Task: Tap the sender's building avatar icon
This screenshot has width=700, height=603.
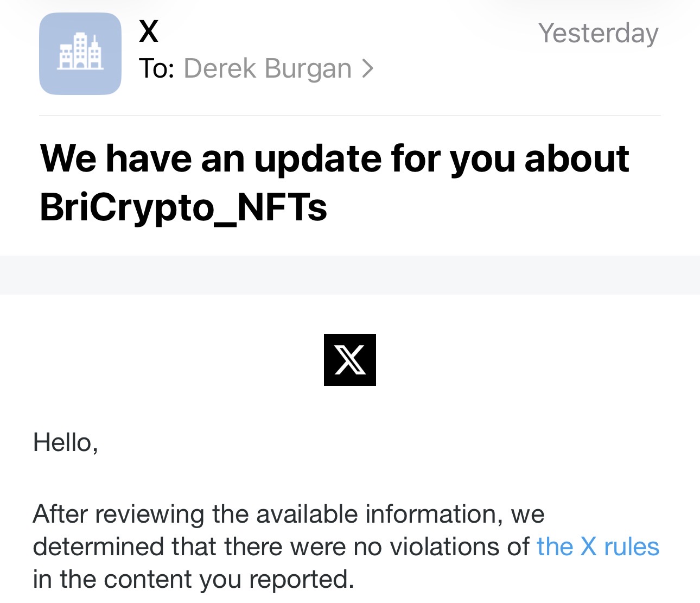Action: [x=80, y=54]
